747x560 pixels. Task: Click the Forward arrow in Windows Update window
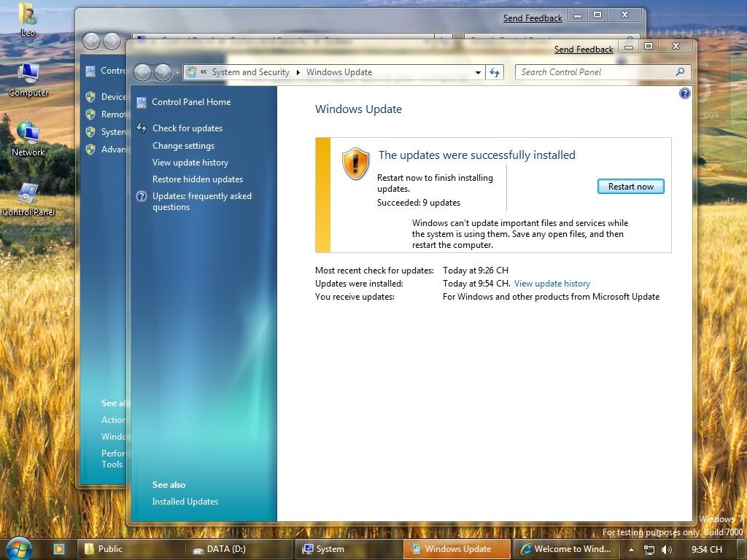click(x=163, y=72)
